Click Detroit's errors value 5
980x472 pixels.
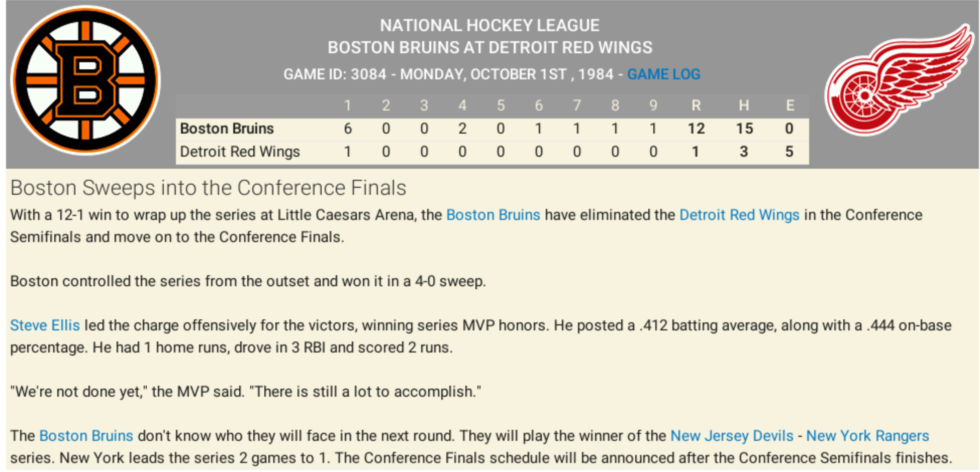pos(789,152)
